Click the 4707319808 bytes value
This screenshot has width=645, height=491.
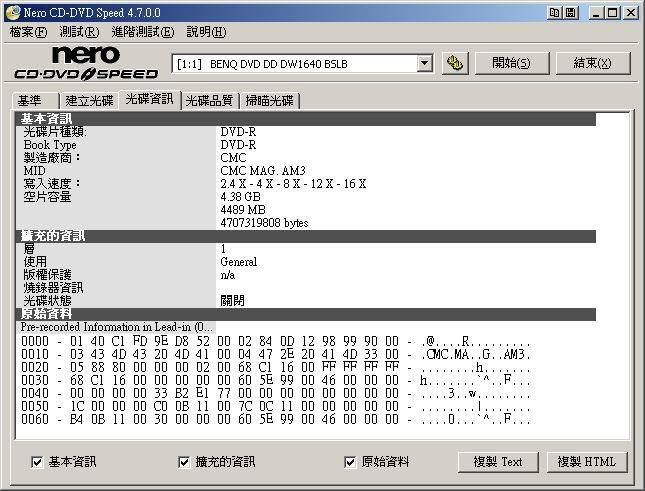[264, 223]
